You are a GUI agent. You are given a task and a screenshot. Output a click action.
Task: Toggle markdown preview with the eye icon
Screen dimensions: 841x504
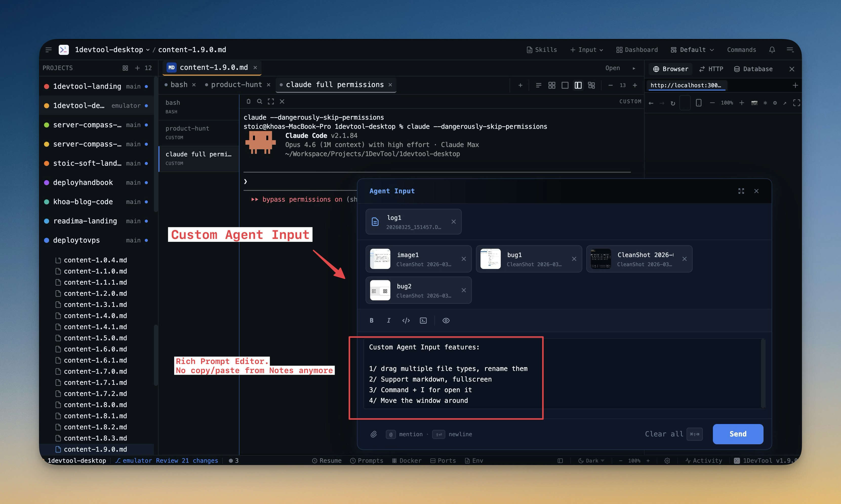point(446,320)
